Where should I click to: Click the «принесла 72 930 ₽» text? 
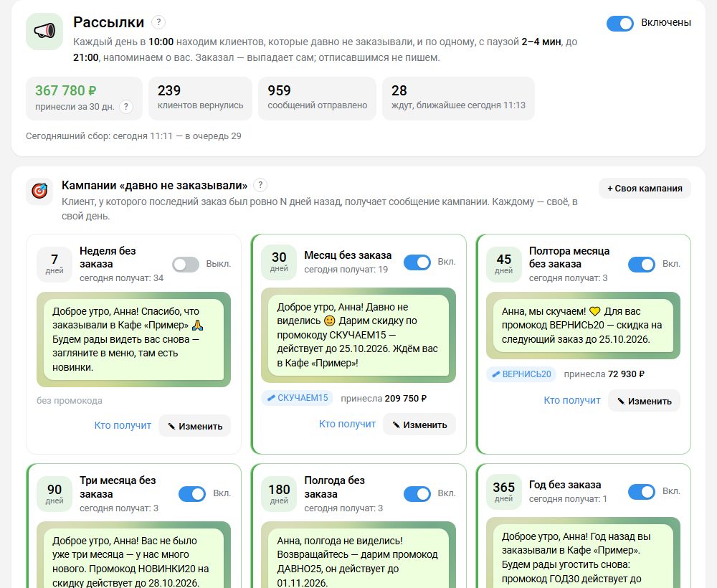(x=604, y=374)
